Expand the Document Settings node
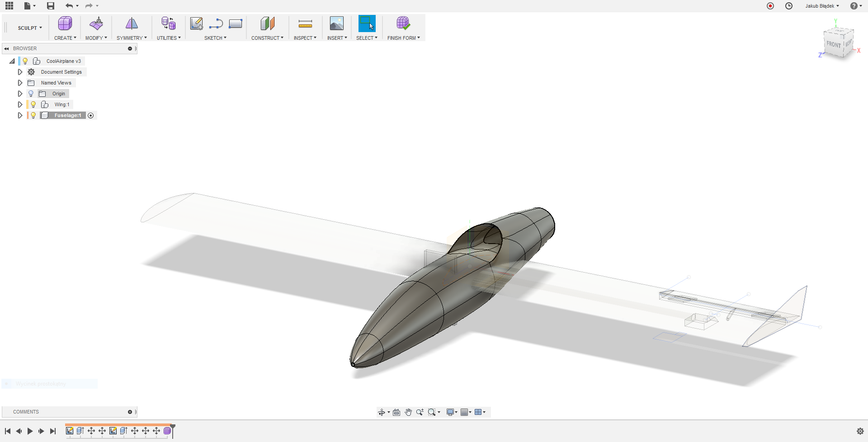Viewport: 868px width, 442px height. (x=20, y=72)
